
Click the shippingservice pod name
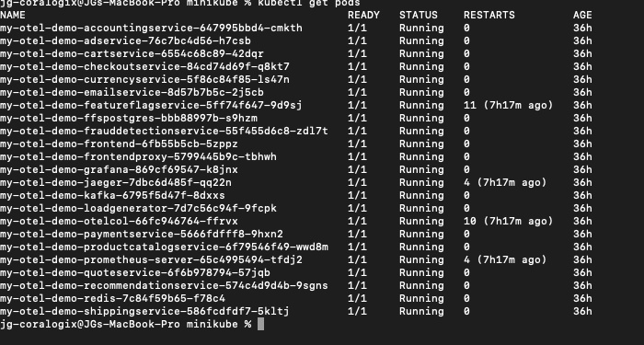point(144,311)
